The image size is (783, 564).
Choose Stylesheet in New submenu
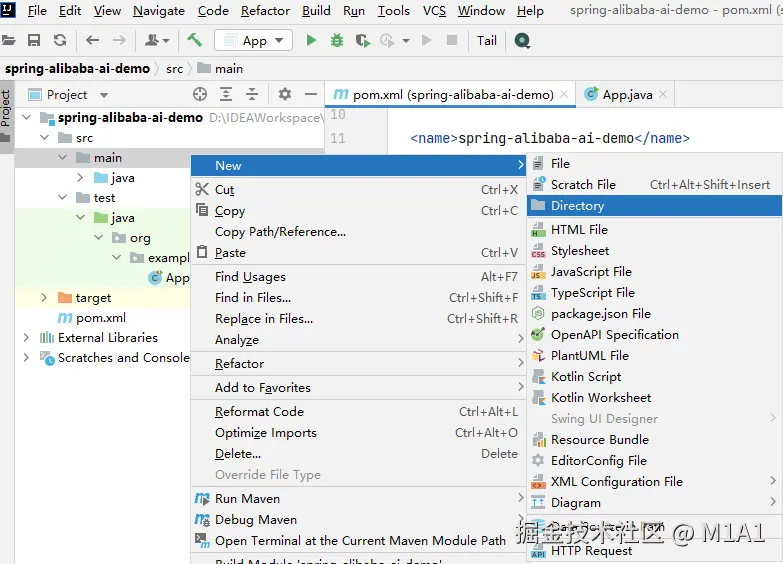[654, 251]
